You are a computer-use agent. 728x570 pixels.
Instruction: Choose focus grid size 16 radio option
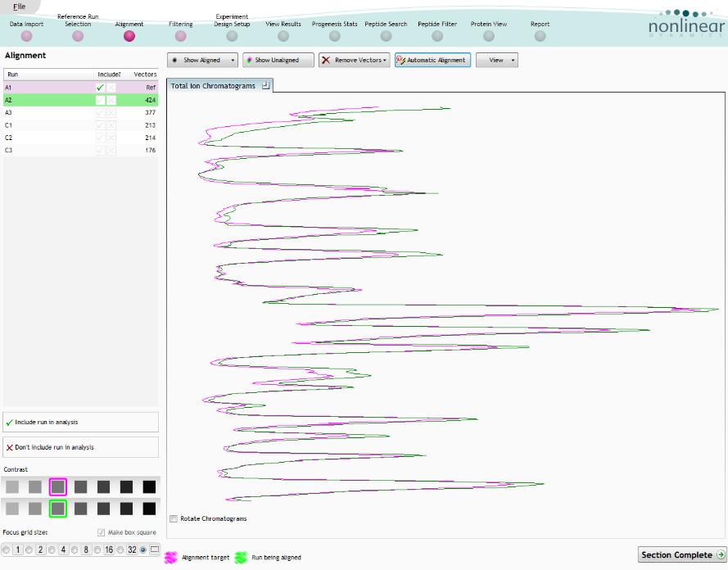pos(97,550)
